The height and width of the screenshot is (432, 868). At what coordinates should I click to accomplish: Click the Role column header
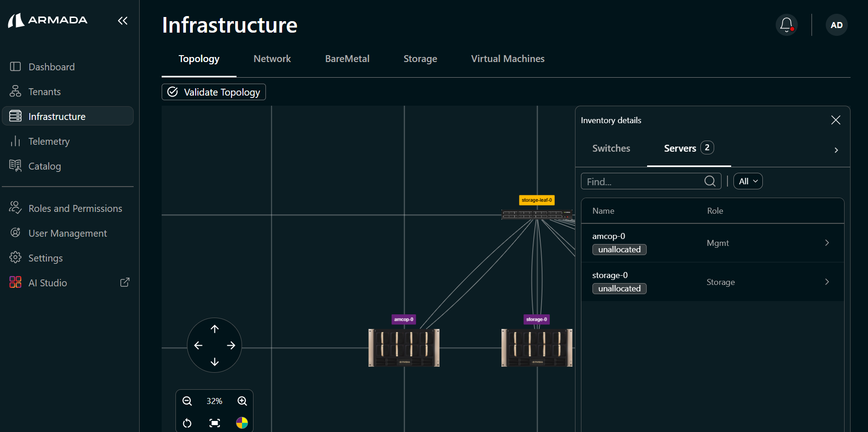[715, 211]
